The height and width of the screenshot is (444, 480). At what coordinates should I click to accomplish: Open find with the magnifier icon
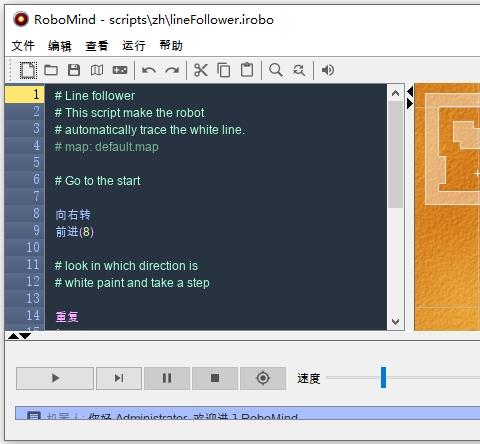click(276, 70)
